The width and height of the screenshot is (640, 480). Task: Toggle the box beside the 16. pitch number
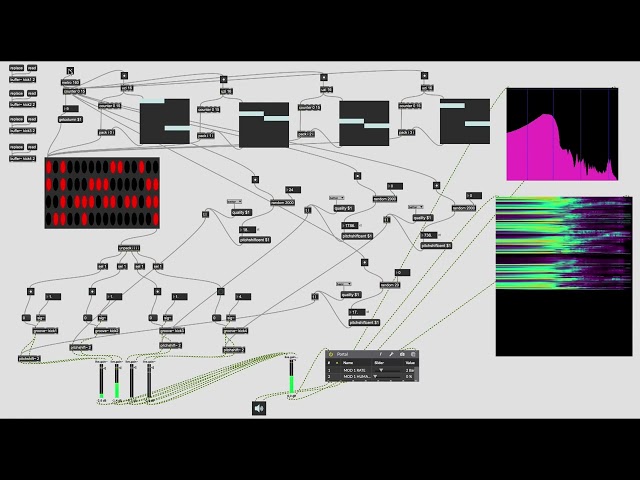[x=205, y=214]
